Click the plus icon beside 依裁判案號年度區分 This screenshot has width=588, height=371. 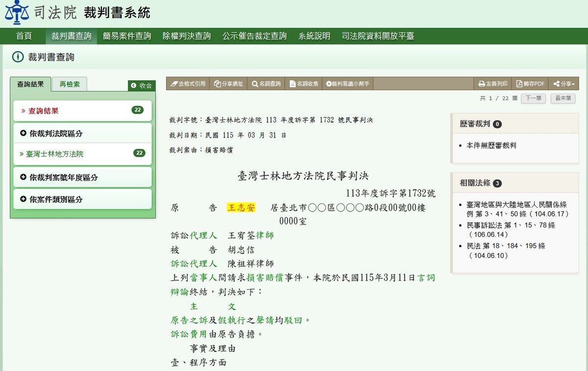(23, 177)
